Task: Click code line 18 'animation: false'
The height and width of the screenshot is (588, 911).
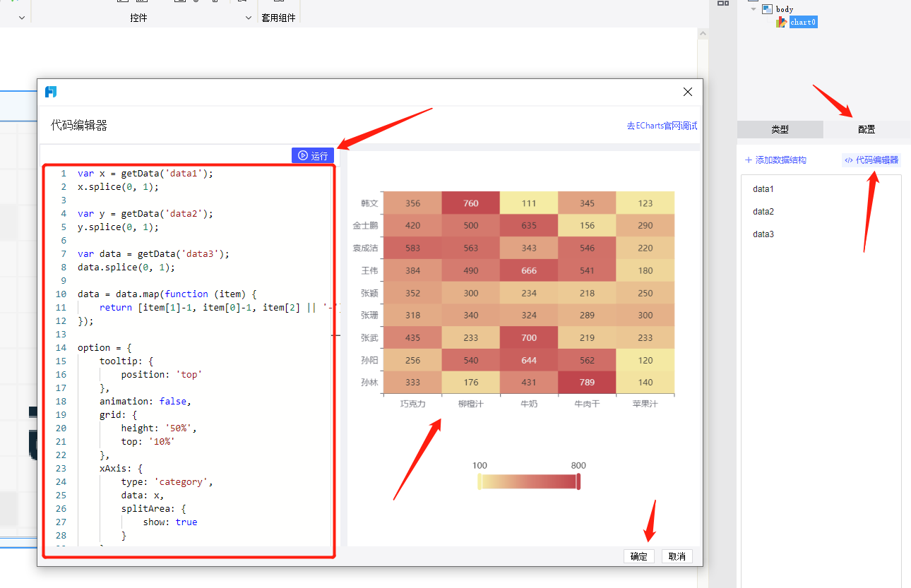Action: tap(145, 401)
